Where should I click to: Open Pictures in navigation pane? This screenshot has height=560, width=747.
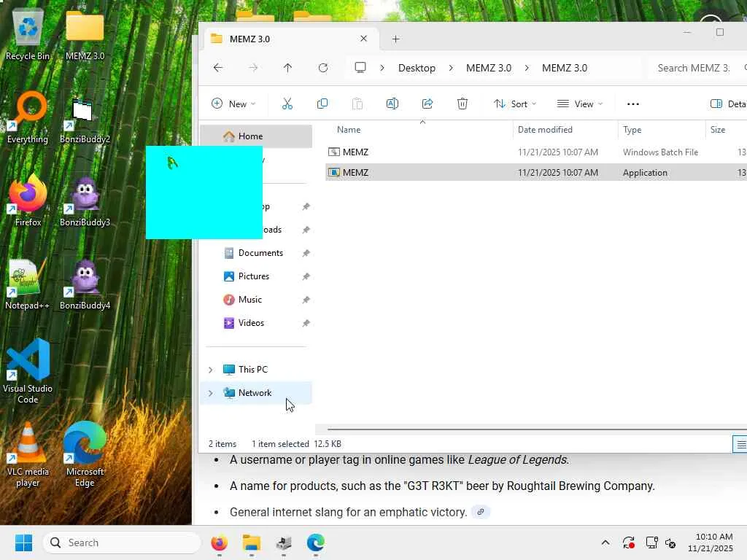[x=253, y=276]
